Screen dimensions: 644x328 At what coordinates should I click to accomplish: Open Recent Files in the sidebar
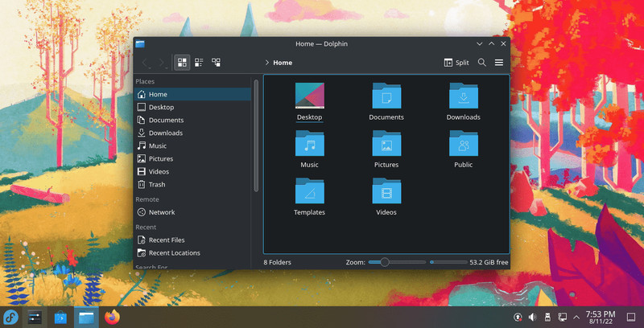point(192,240)
